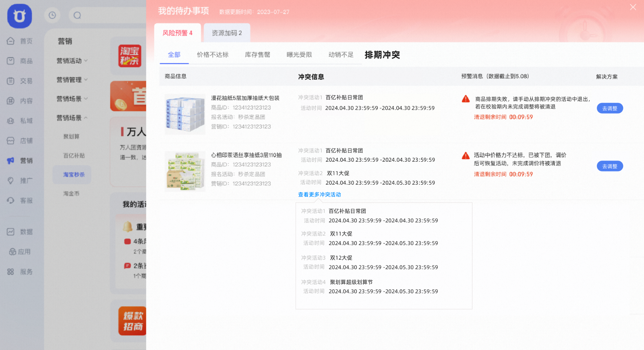
Task: Open 商品 products in sidebar
Action: [20, 61]
